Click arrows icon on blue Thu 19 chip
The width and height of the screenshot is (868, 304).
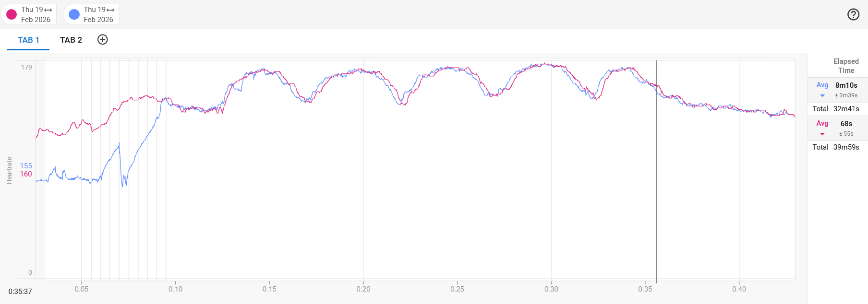(x=110, y=10)
